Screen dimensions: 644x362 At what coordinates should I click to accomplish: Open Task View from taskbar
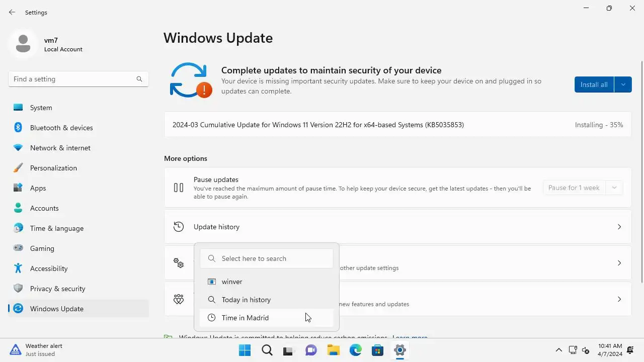[289, 350]
